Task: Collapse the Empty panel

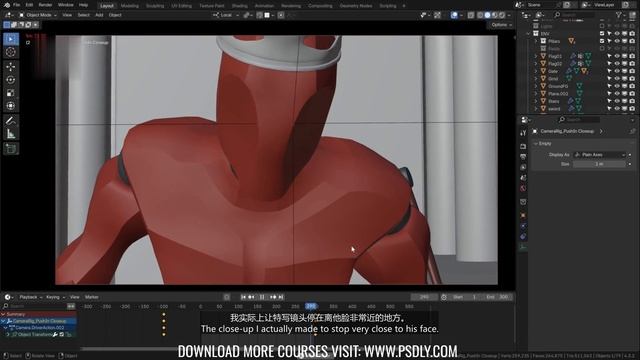Action: [x=536, y=144]
